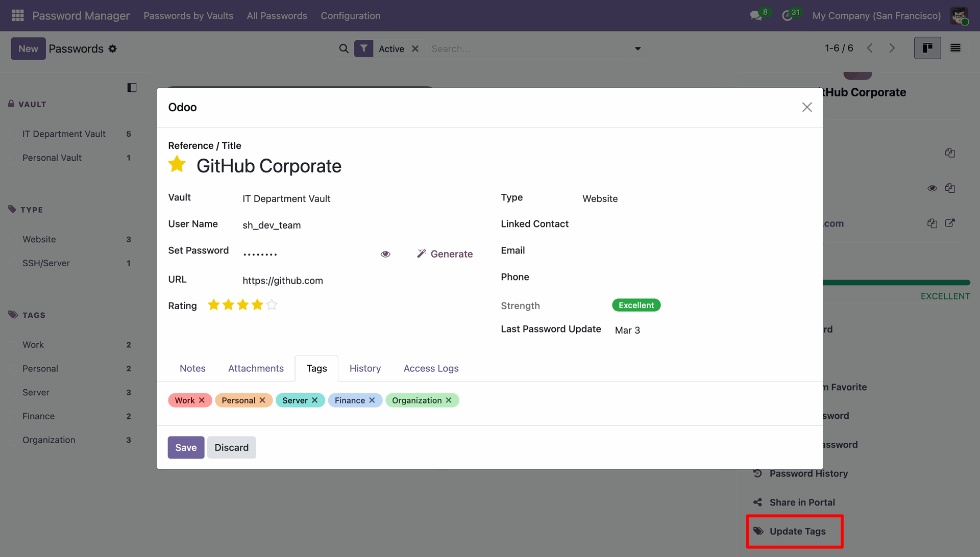980x557 pixels.
Task: Open the All Passwords menu
Action: click(x=277, y=16)
